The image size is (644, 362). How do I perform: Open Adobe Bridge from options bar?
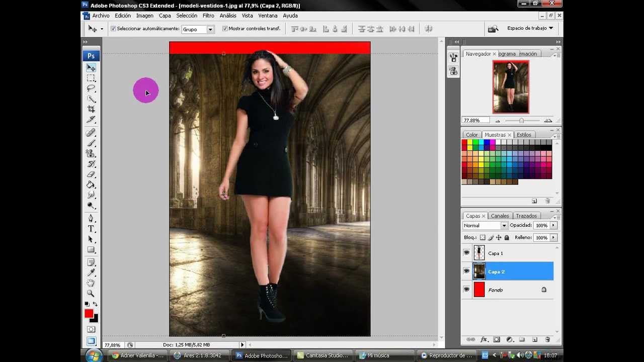pos(493,29)
